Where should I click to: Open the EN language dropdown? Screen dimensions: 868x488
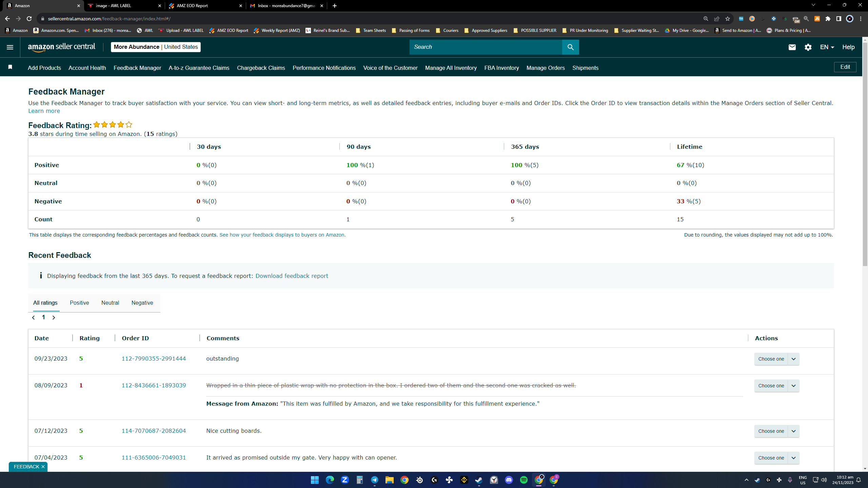[827, 47]
